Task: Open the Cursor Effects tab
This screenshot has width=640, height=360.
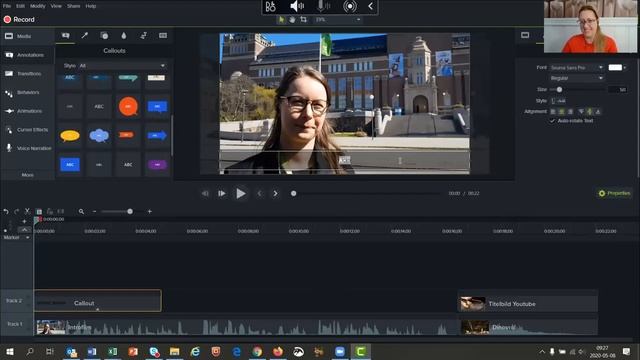Action: (27, 130)
